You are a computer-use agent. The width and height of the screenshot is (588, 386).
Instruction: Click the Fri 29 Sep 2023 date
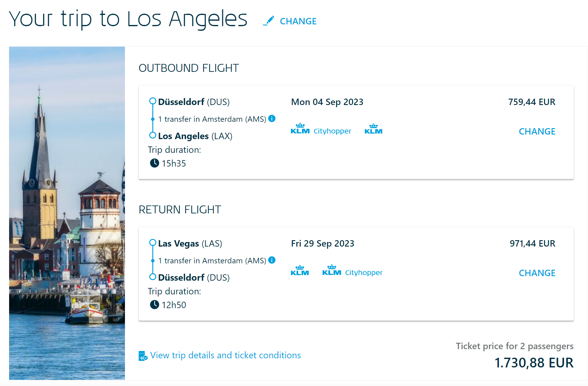(323, 244)
